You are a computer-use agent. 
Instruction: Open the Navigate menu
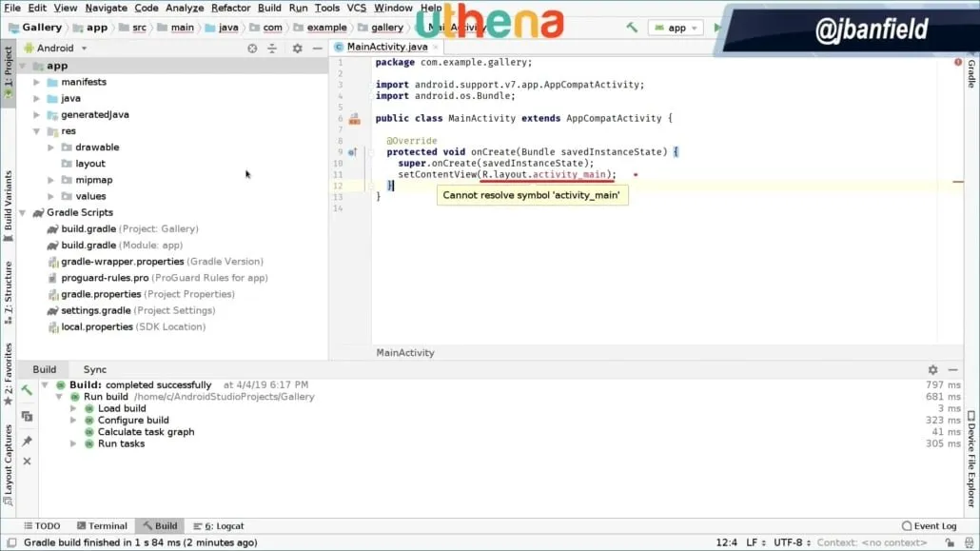(107, 8)
